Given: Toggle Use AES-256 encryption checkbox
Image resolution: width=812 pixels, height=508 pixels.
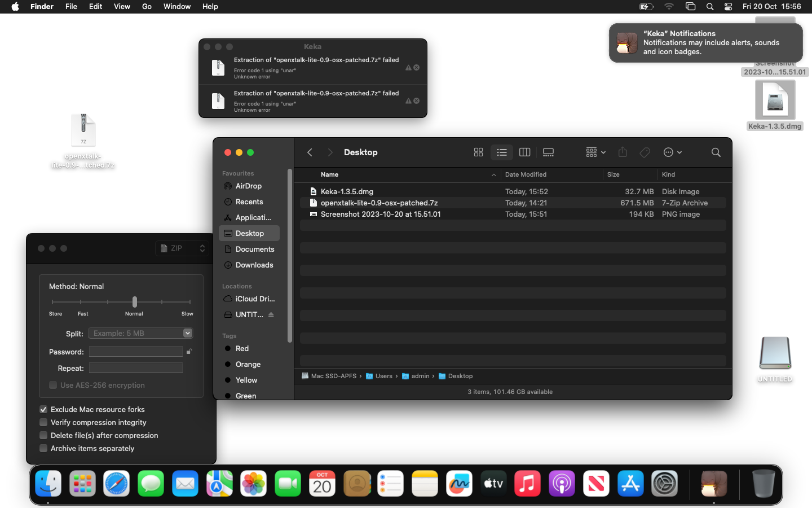Looking at the screenshot, I should click(53, 385).
